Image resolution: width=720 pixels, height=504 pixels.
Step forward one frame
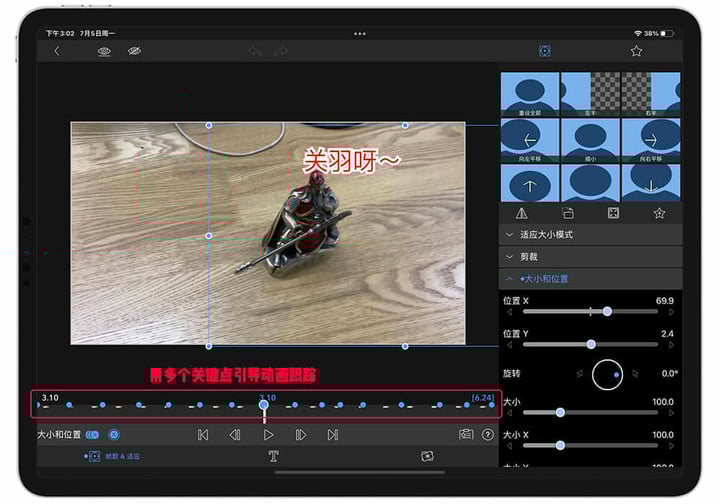[x=301, y=435]
